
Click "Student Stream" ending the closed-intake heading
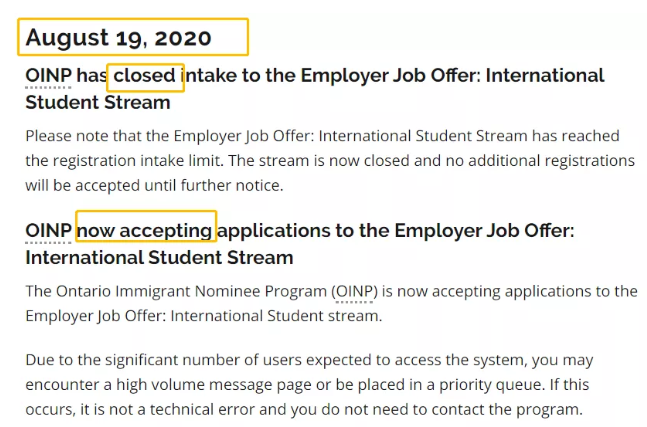pos(98,103)
